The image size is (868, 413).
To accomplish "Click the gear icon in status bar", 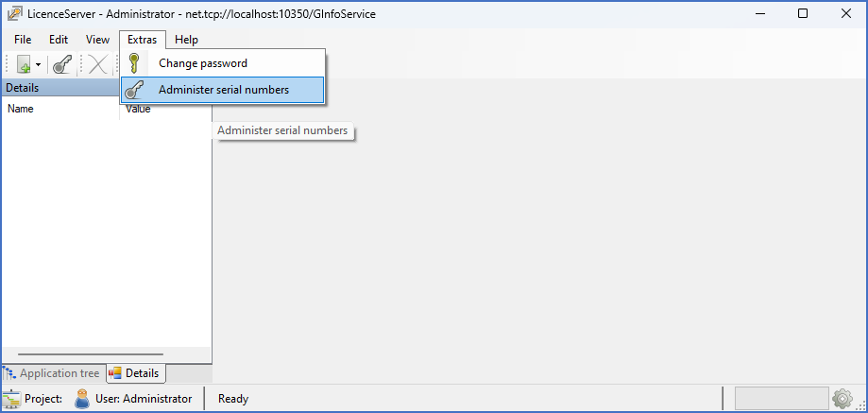I will tap(842, 398).
